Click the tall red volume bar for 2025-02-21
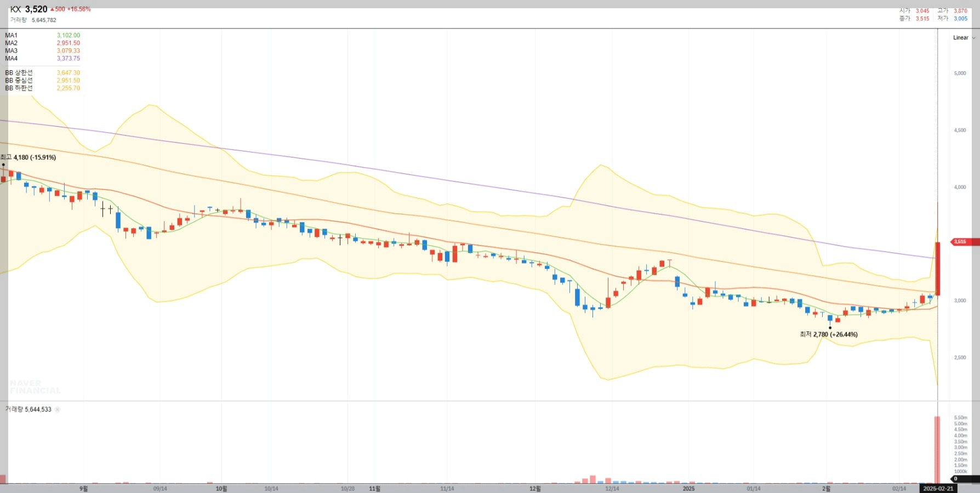 (x=937, y=450)
